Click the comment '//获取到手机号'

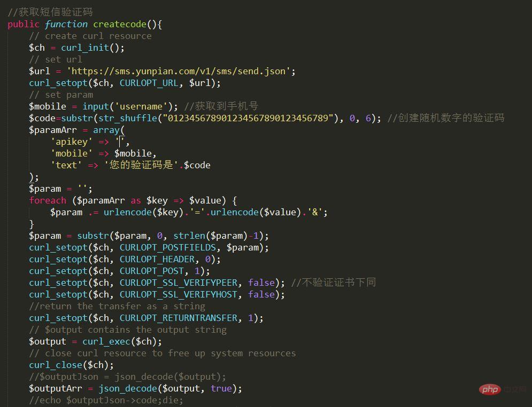(221, 106)
